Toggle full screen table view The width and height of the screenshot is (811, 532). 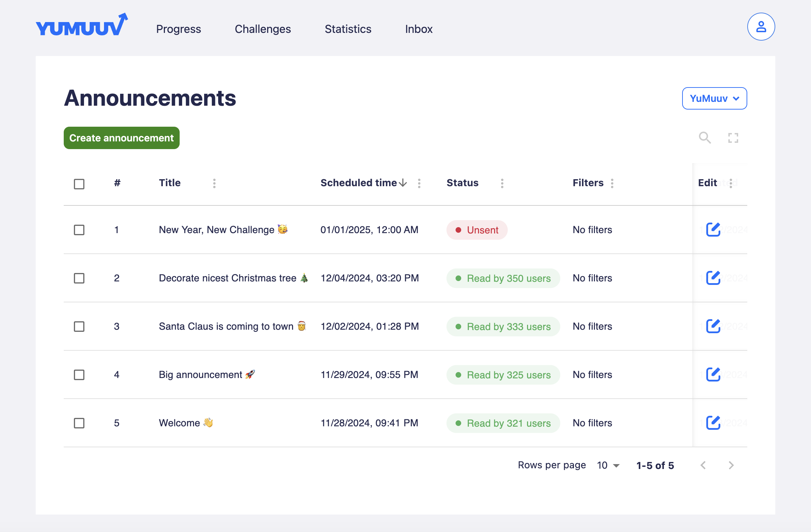click(x=733, y=138)
